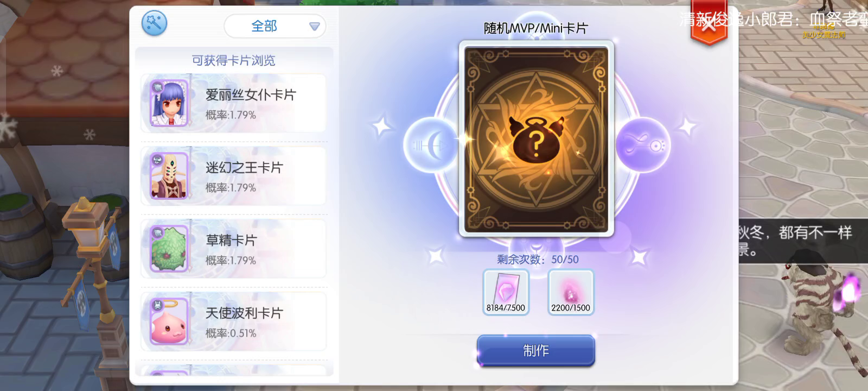Open the 迷幻之王卡片 list entry
868x391 pixels.
click(233, 176)
